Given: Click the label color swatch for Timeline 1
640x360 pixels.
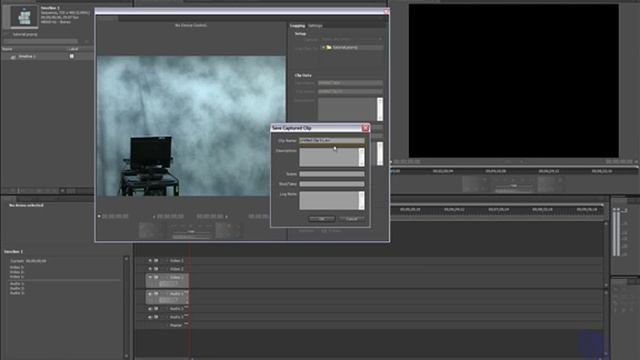Looking at the screenshot, I should tap(72, 56).
